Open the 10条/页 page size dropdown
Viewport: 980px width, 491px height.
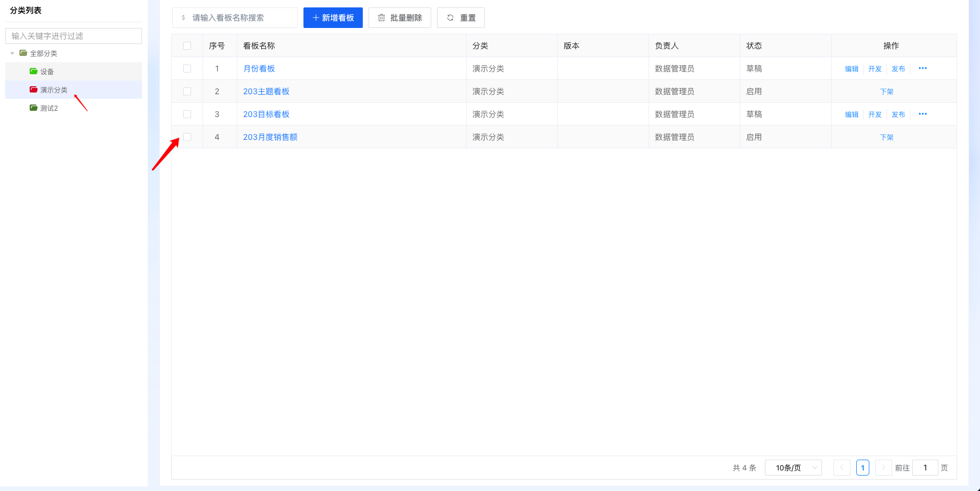793,468
